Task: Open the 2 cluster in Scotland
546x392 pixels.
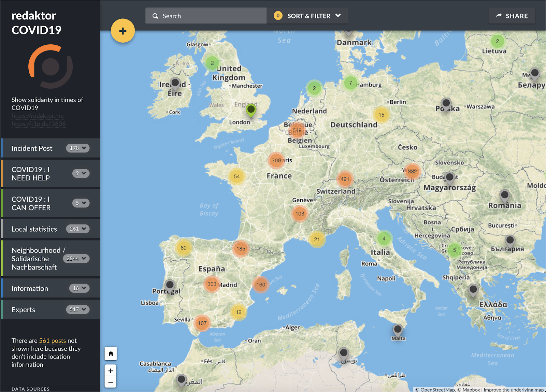Action: [212, 63]
